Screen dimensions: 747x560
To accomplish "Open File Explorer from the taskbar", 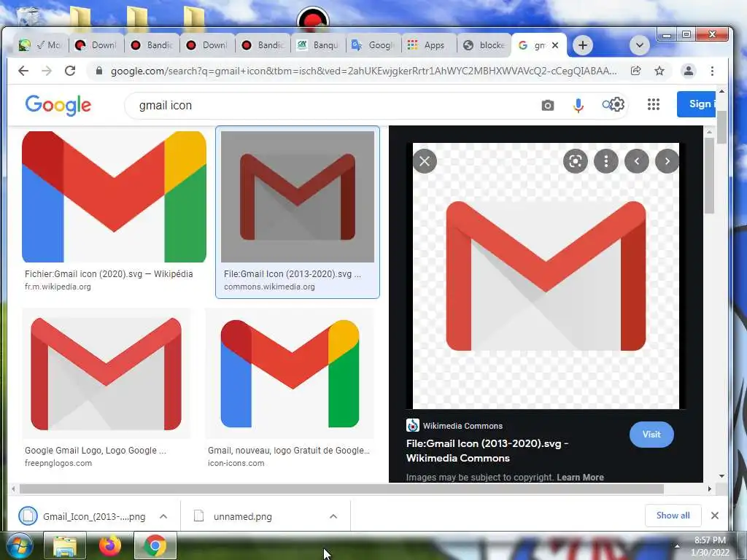I will coord(65,545).
